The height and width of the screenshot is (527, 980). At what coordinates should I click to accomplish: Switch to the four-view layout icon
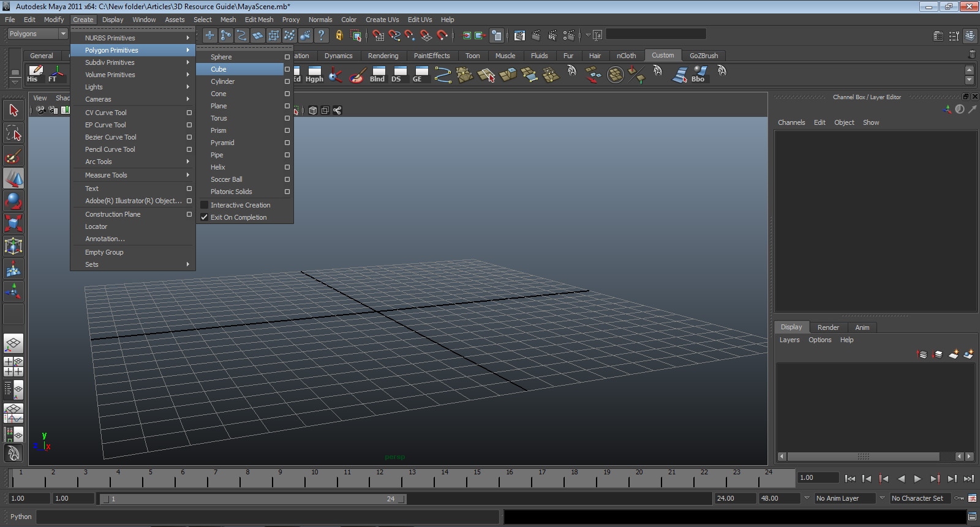[x=13, y=366]
